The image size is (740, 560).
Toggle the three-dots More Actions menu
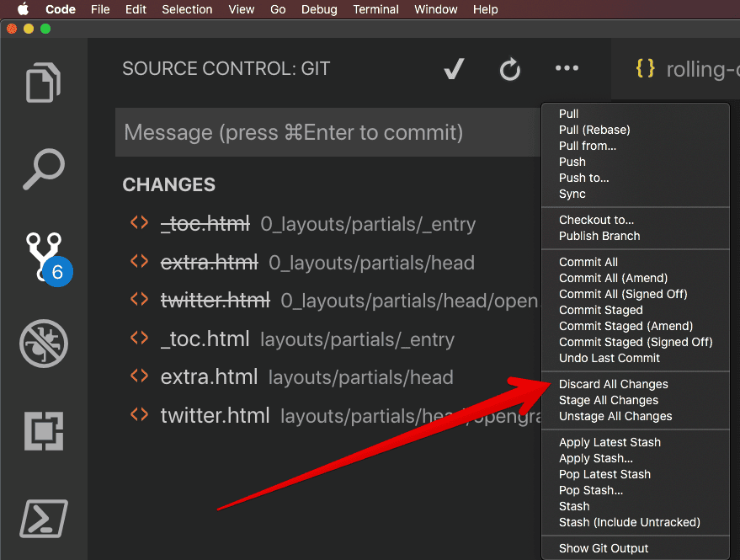click(567, 68)
